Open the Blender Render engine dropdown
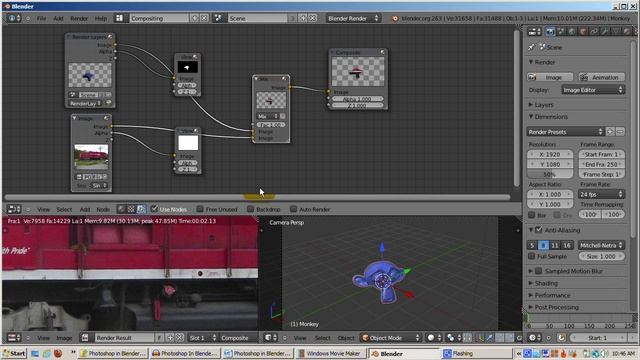 [x=353, y=18]
